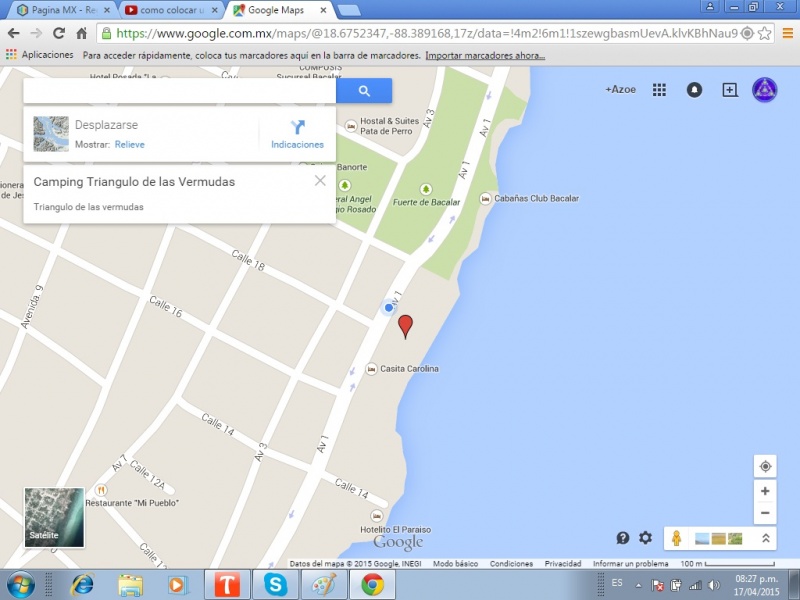Open Chrome hamburger menu
The height and width of the screenshot is (600, 800).
(787, 33)
